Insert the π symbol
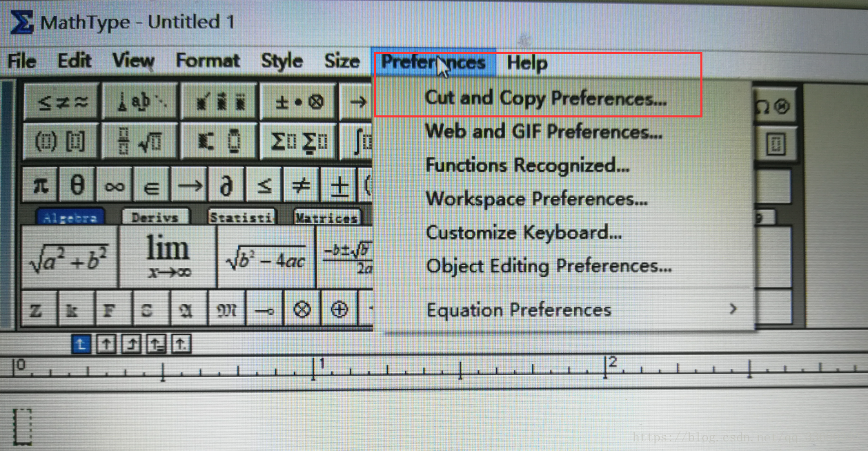The image size is (868, 451). 41,185
